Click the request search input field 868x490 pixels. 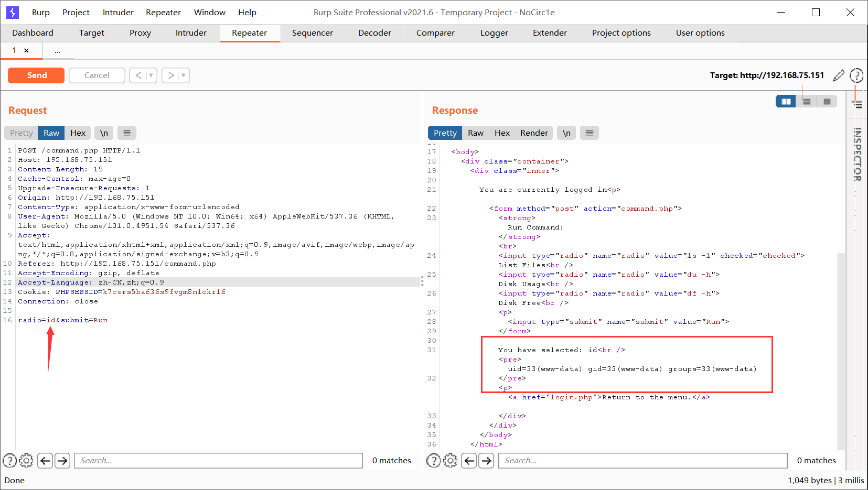(218, 461)
